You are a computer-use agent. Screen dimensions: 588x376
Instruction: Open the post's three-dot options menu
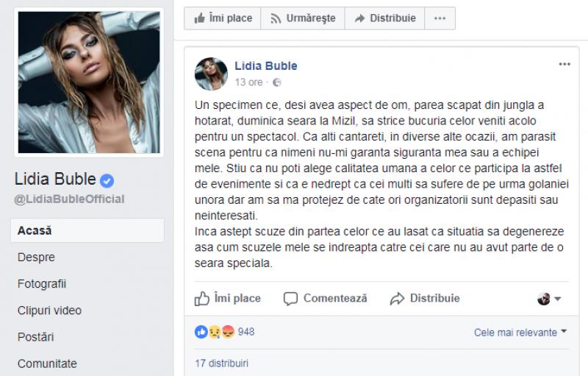click(564, 64)
